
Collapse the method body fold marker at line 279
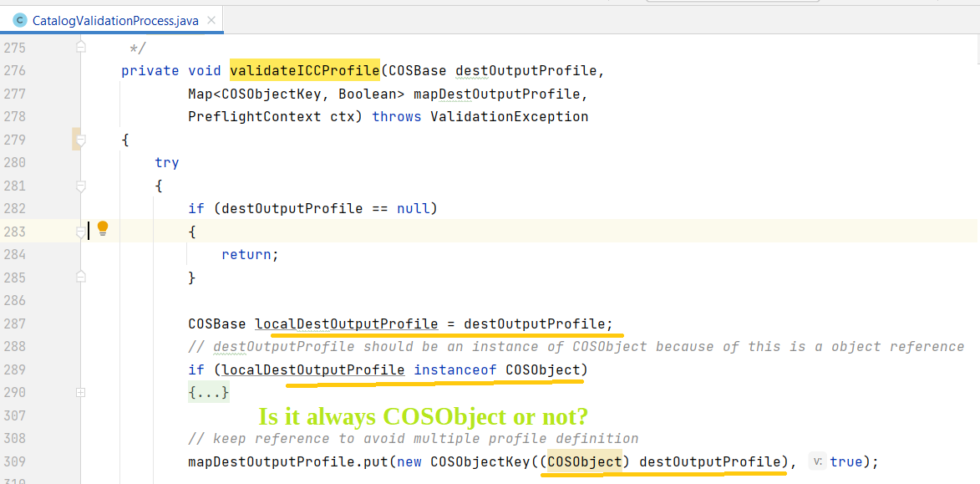tap(81, 140)
